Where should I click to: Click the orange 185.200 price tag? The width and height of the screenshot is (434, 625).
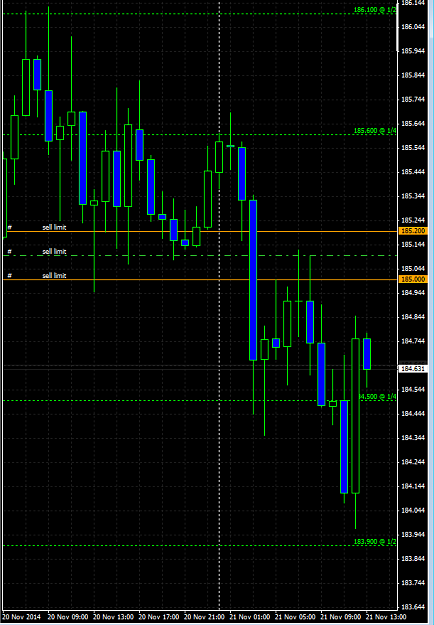pyautogui.click(x=413, y=231)
